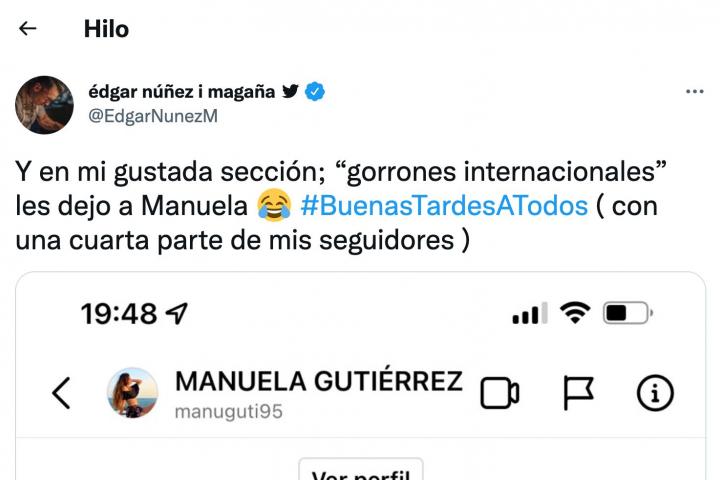Click the Hilo header title
The height and width of the screenshot is (480, 720).
pyautogui.click(x=106, y=29)
